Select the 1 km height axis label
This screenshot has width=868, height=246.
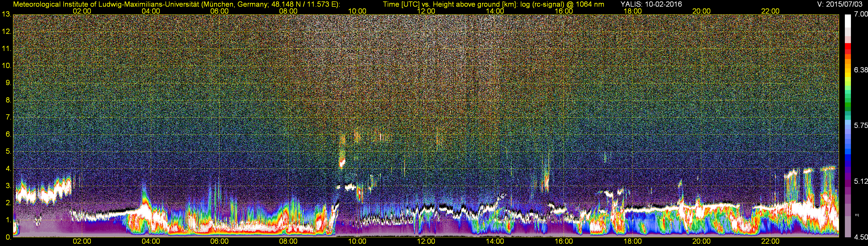click(8, 220)
